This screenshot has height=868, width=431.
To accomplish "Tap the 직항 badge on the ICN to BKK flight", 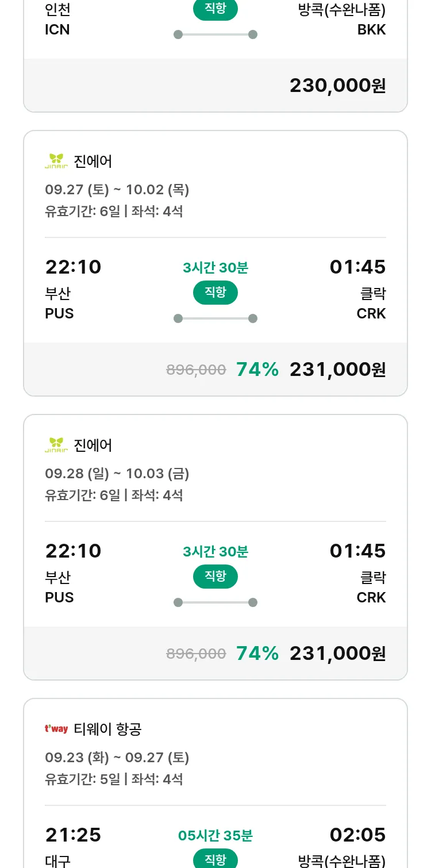I will tap(215, 10).
